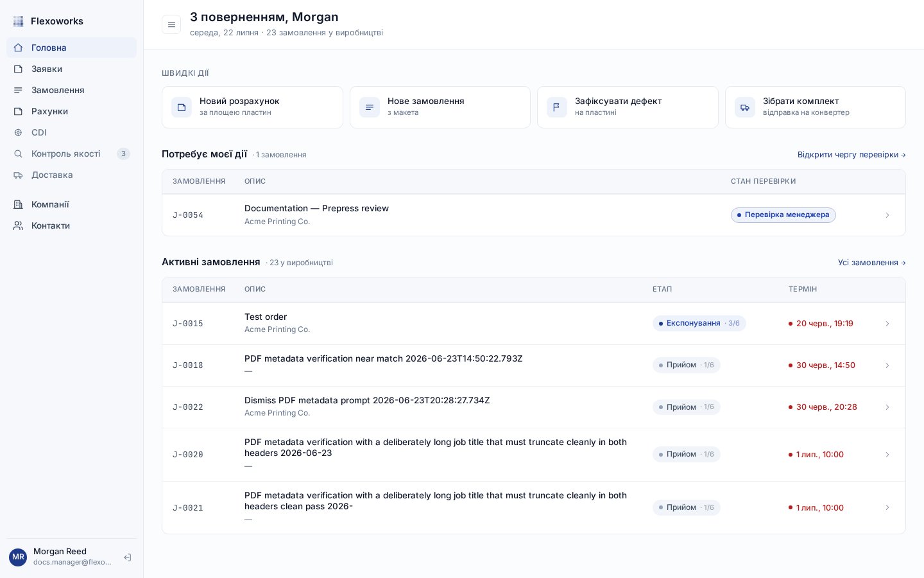Open order J-0021
924x578 pixels.
tap(188, 508)
